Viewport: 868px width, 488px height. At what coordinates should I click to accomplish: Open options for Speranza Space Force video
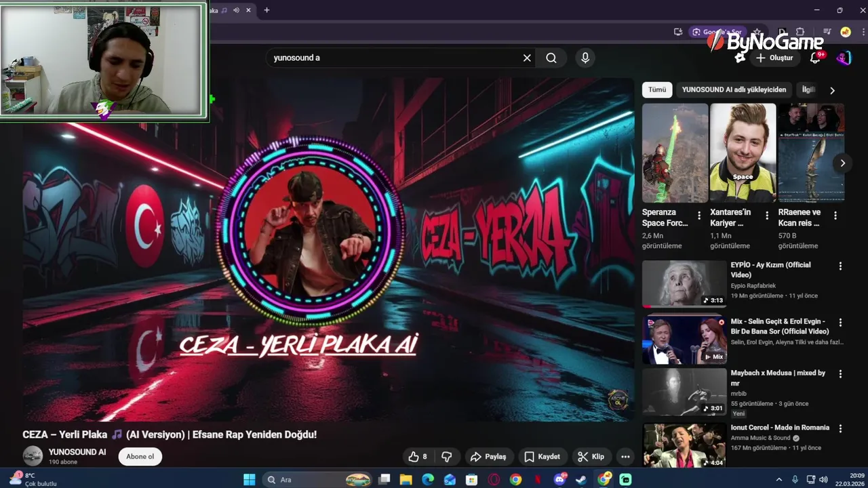(x=699, y=216)
